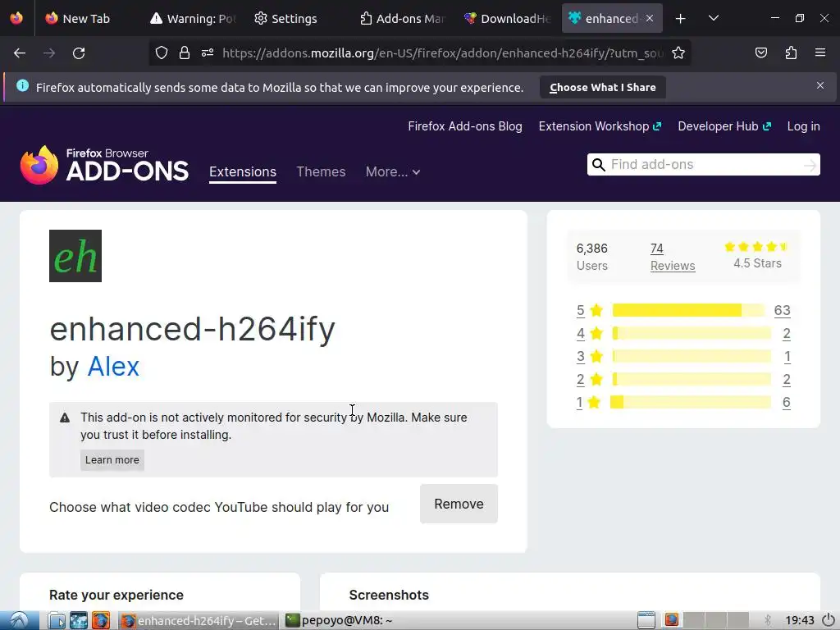Open the 63 five-star reviews count
The width and height of the screenshot is (840, 630).
(782, 311)
